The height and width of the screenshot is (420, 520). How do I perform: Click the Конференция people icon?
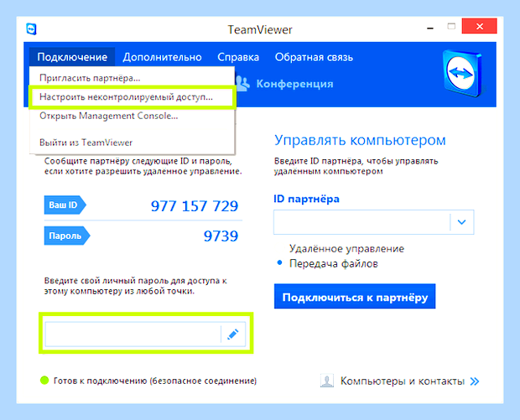pos(242,84)
